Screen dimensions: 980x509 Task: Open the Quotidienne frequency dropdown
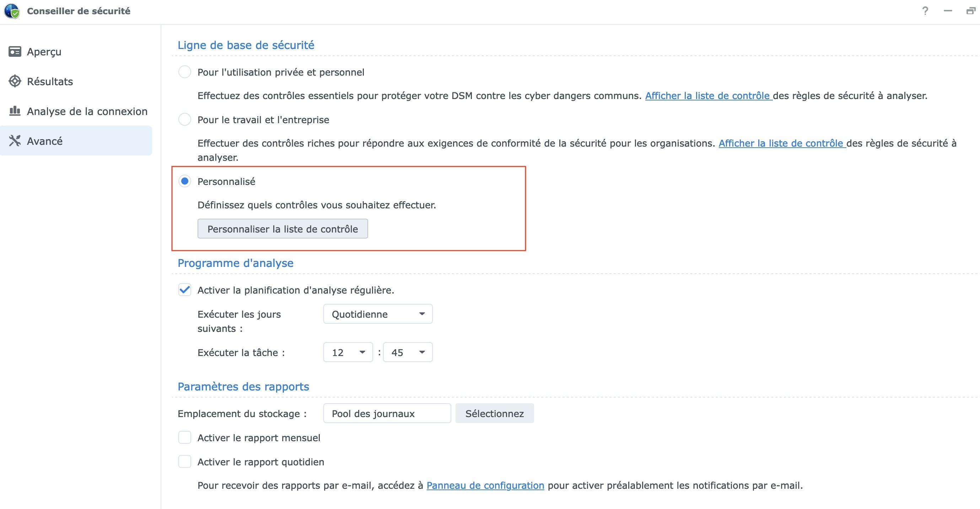coord(378,314)
